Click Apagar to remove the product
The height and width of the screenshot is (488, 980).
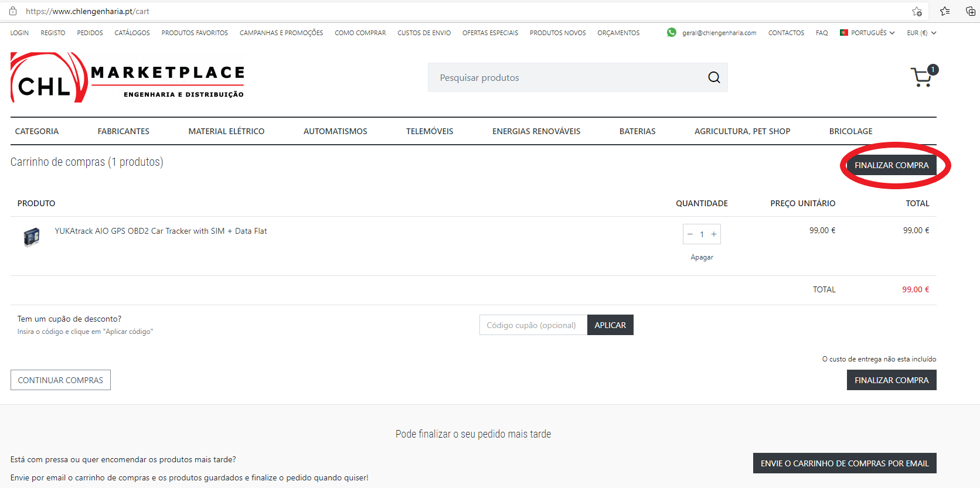click(702, 257)
